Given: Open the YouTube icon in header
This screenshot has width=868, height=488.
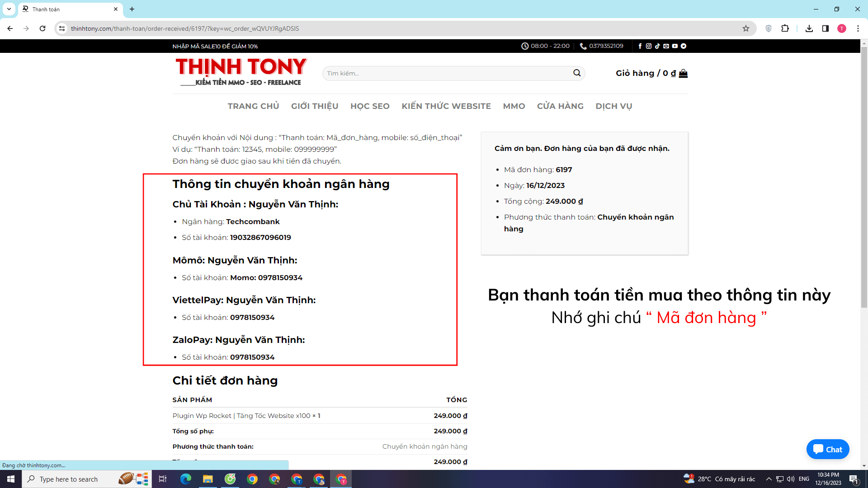Looking at the screenshot, I should tap(674, 46).
